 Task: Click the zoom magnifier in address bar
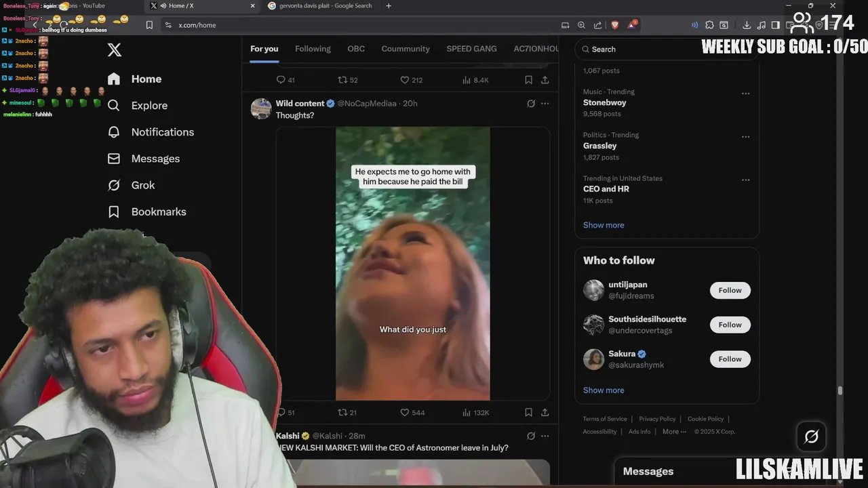pyautogui.click(x=581, y=25)
